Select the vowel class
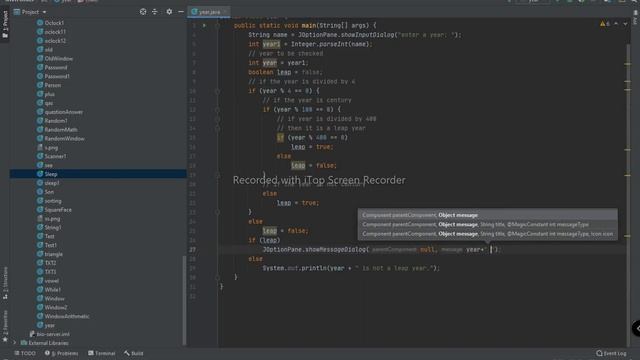Image resolution: width=640 pixels, height=360 pixels. point(51,281)
